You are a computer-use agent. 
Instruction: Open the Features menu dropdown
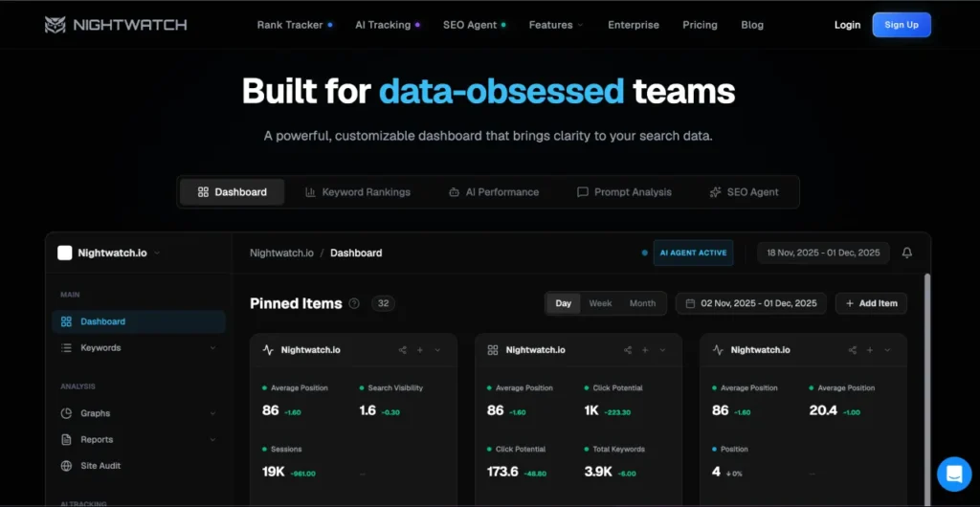[556, 25]
